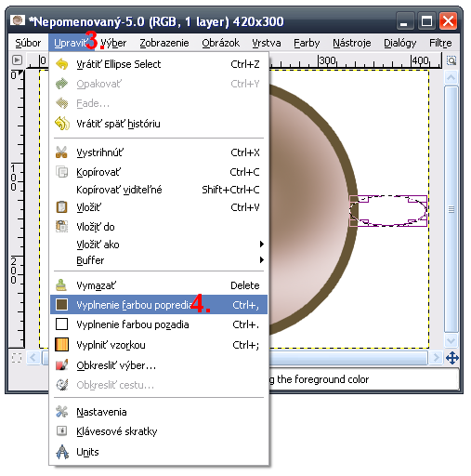Open Units editor entry
The width and height of the screenshot is (471, 476).
(159, 452)
